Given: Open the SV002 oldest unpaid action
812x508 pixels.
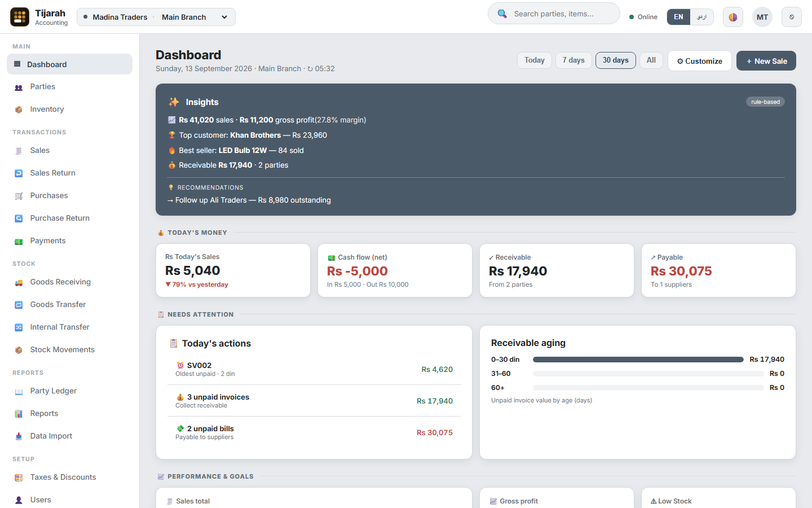Looking at the screenshot, I should (314, 369).
